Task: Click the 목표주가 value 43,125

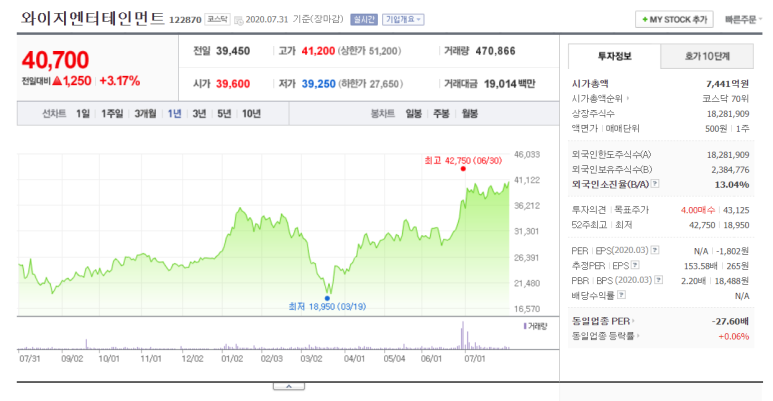Action: click(736, 210)
